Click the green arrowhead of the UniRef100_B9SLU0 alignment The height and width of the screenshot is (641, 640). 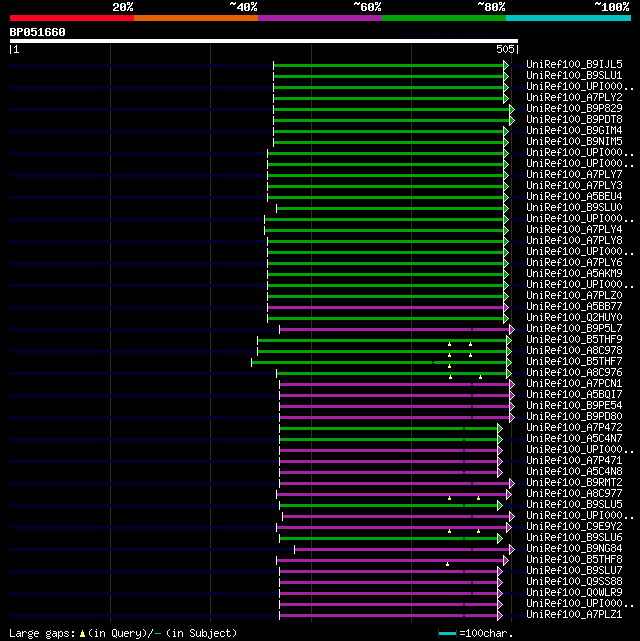(506, 208)
